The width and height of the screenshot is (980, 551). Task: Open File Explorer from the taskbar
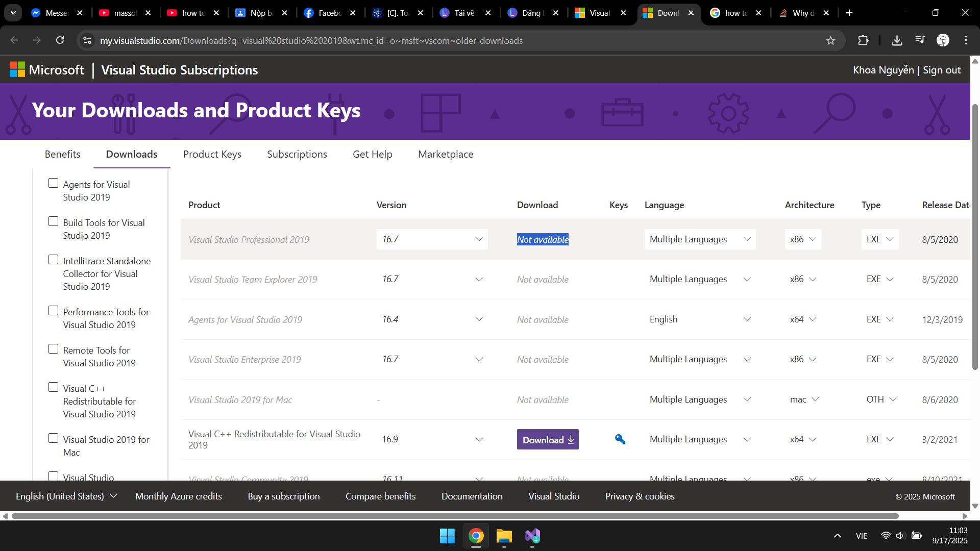click(x=504, y=536)
